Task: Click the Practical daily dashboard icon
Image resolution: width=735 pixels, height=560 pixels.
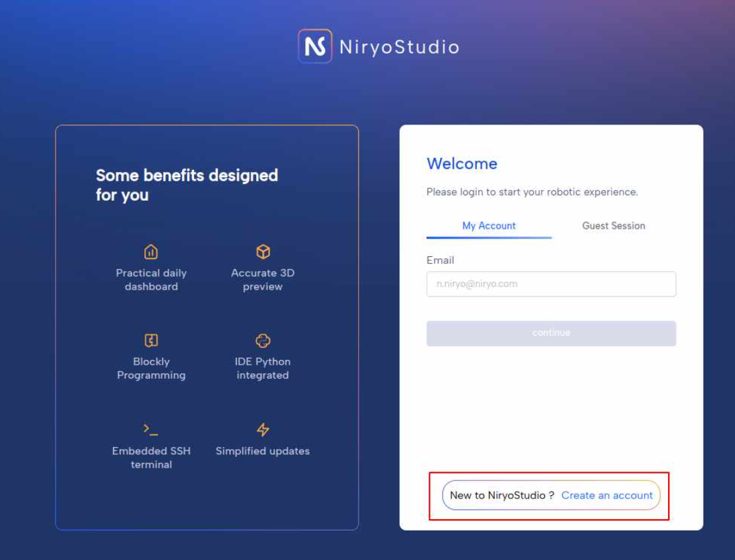Action: coord(151,252)
